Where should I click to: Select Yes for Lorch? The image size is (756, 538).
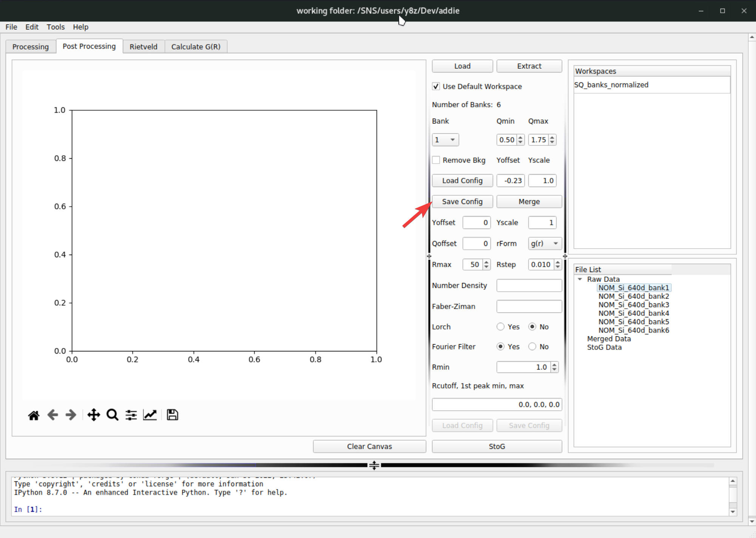click(x=500, y=327)
